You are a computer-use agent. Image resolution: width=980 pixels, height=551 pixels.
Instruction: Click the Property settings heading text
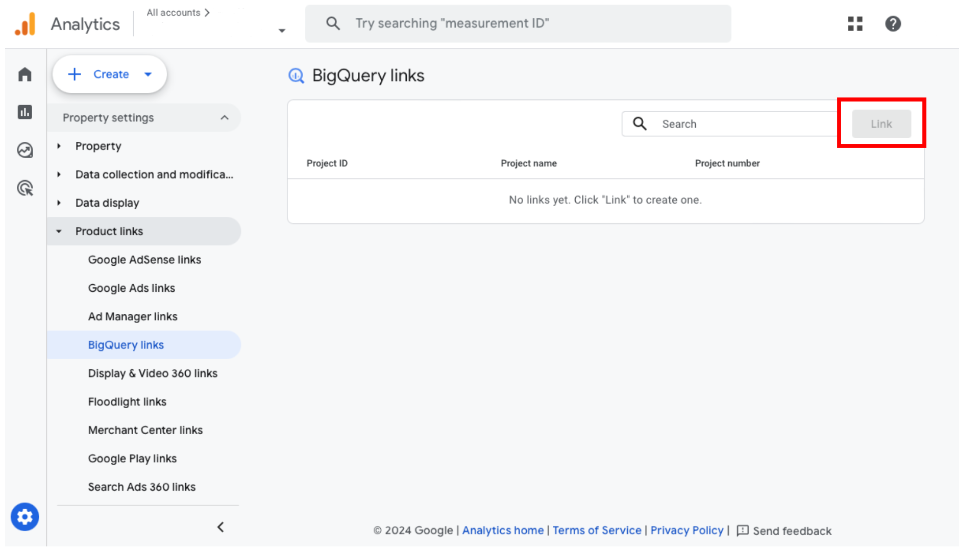pyautogui.click(x=108, y=118)
